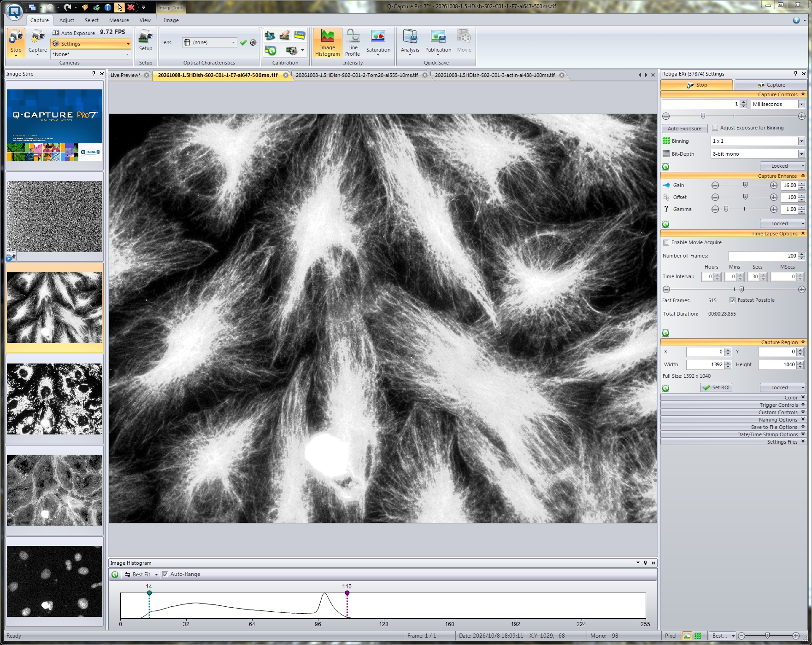
Task: Open the Adjust ribbon tab
Action: (67, 20)
